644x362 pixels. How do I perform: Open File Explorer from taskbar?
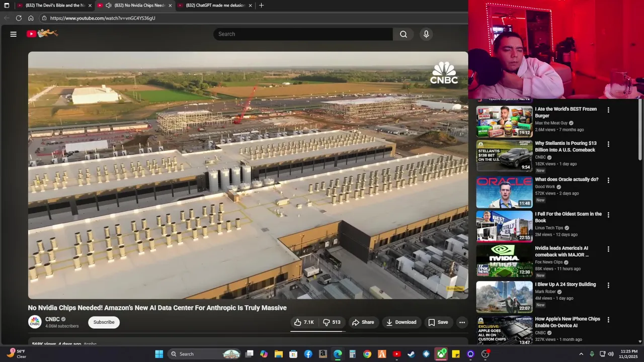(278, 354)
